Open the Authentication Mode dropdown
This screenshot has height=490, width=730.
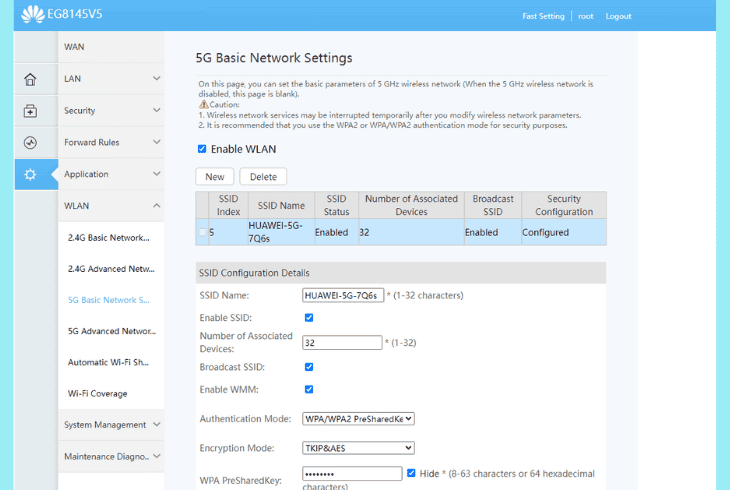tap(358, 419)
